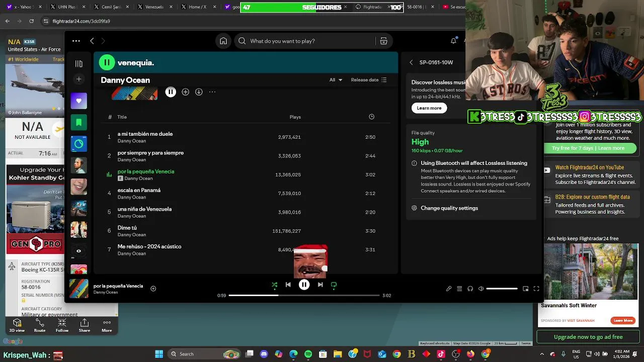Select track Me rehúso - 2024 acústico
This screenshot has height=362, width=644.
click(149, 247)
